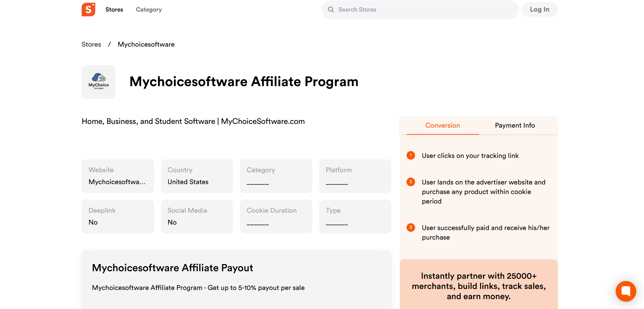The height and width of the screenshot is (309, 644).
Task: Open the Category menu in header
Action: (x=149, y=10)
